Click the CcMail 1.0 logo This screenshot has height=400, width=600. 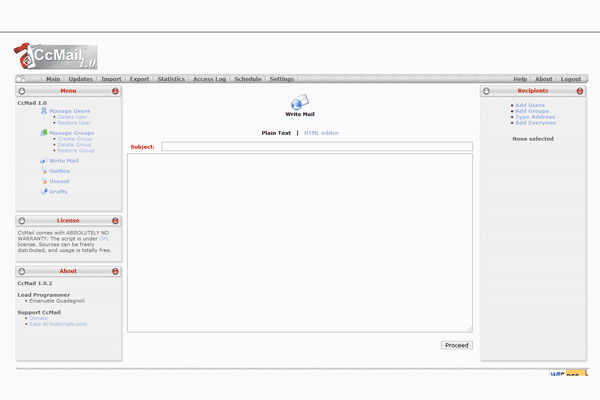(x=55, y=56)
